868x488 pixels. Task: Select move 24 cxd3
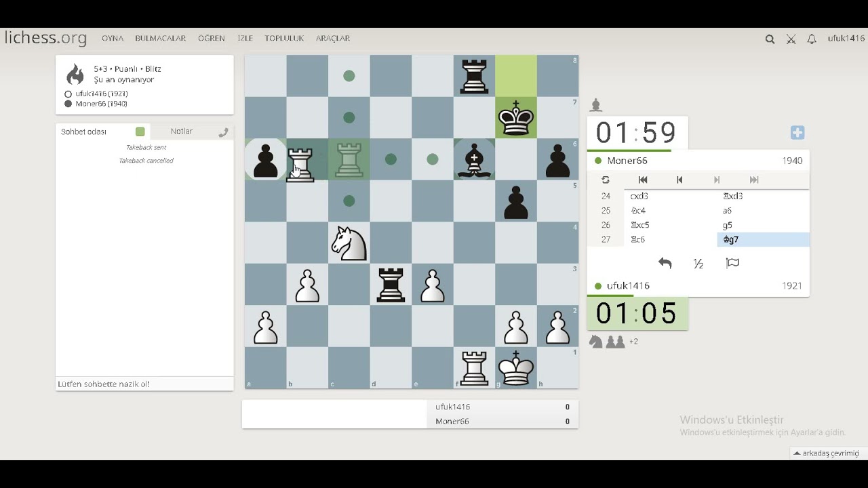coord(670,196)
